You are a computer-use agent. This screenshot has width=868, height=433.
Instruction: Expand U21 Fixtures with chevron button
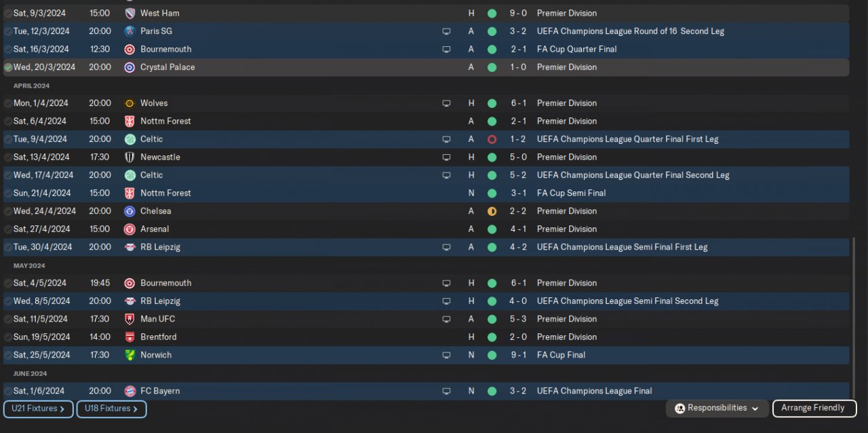(x=38, y=409)
